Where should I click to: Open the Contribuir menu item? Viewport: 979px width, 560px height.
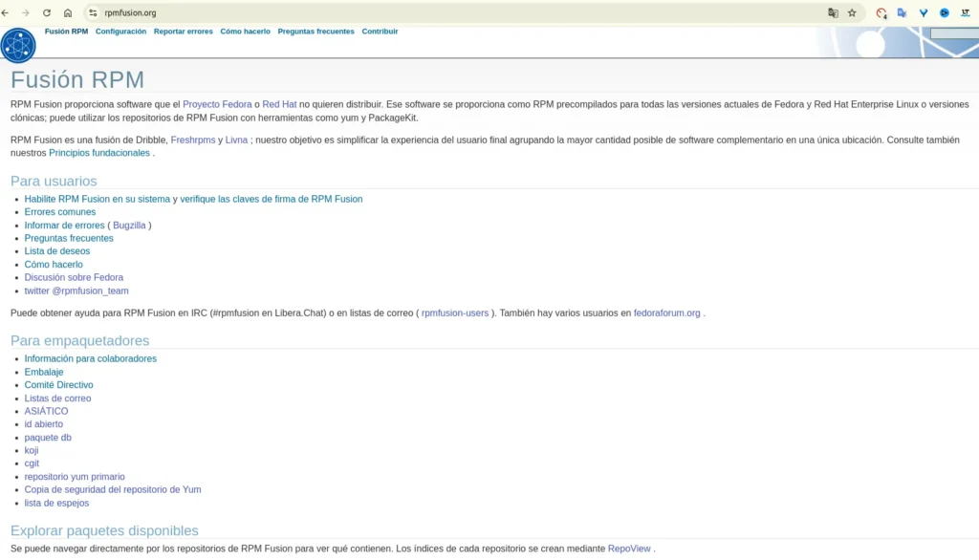point(380,32)
